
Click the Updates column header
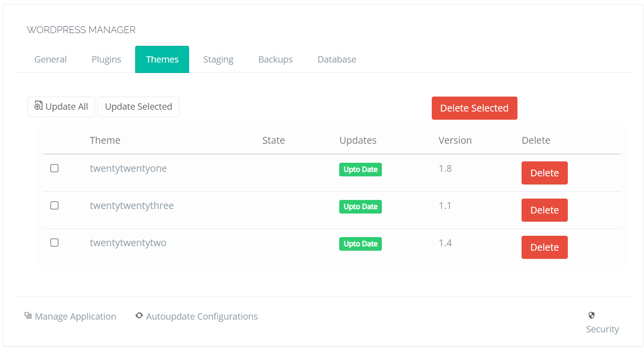pos(358,141)
